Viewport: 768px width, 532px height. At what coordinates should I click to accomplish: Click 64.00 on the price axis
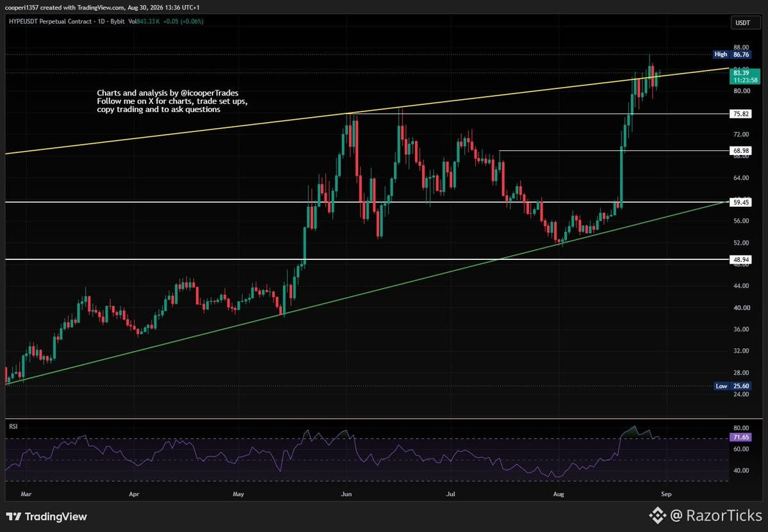[741, 178]
